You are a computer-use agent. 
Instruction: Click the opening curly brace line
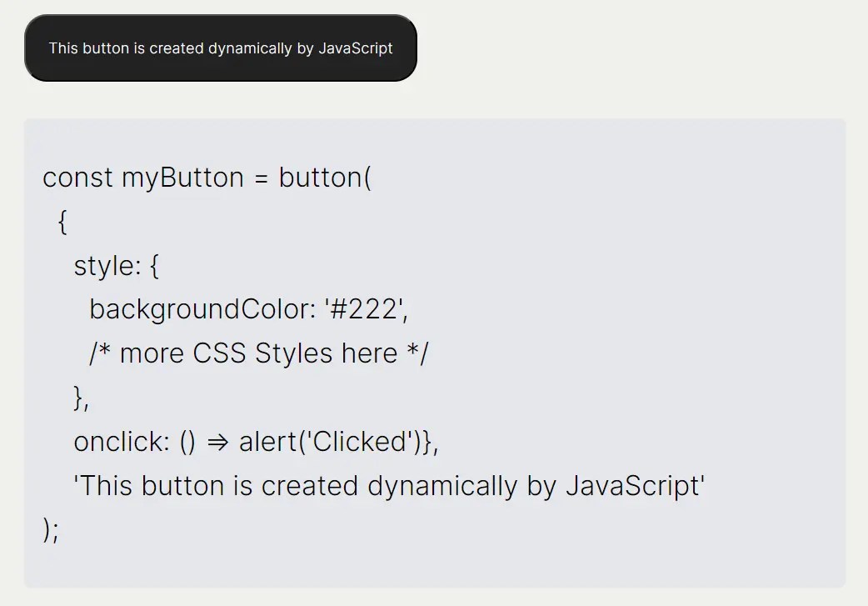(62, 222)
